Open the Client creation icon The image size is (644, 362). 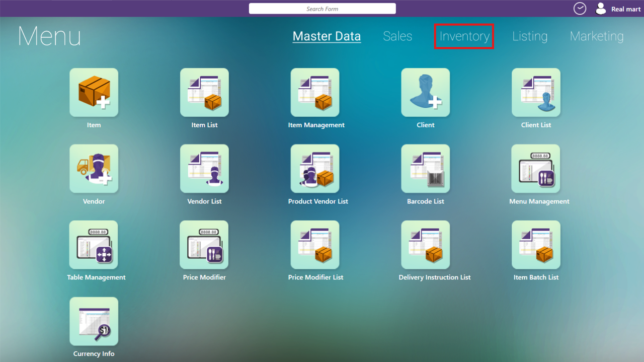[425, 93]
